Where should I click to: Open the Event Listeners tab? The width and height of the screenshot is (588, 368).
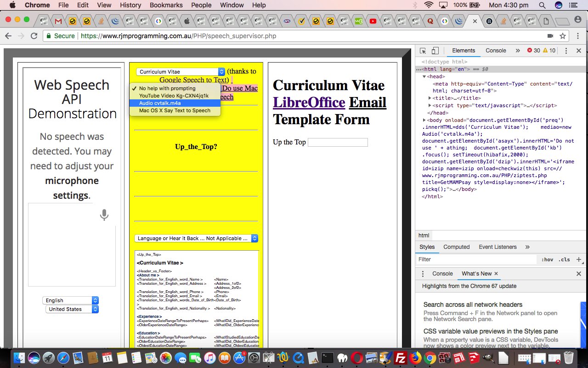coord(498,247)
